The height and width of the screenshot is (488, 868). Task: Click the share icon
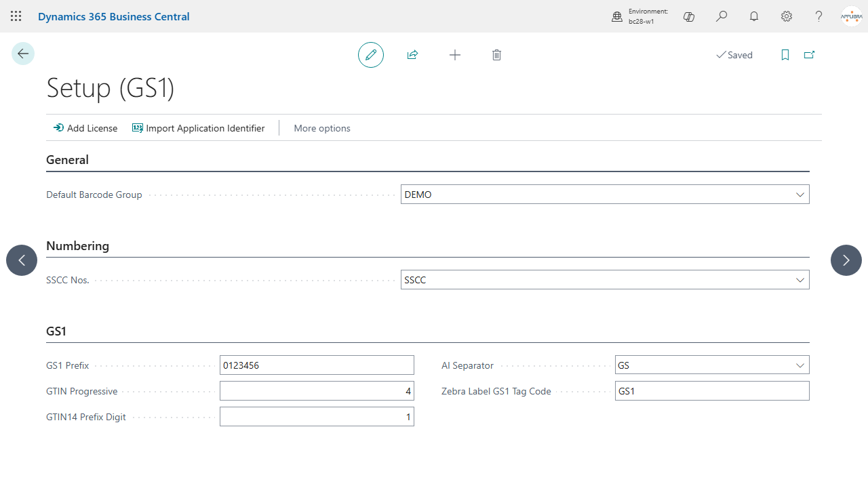click(412, 55)
